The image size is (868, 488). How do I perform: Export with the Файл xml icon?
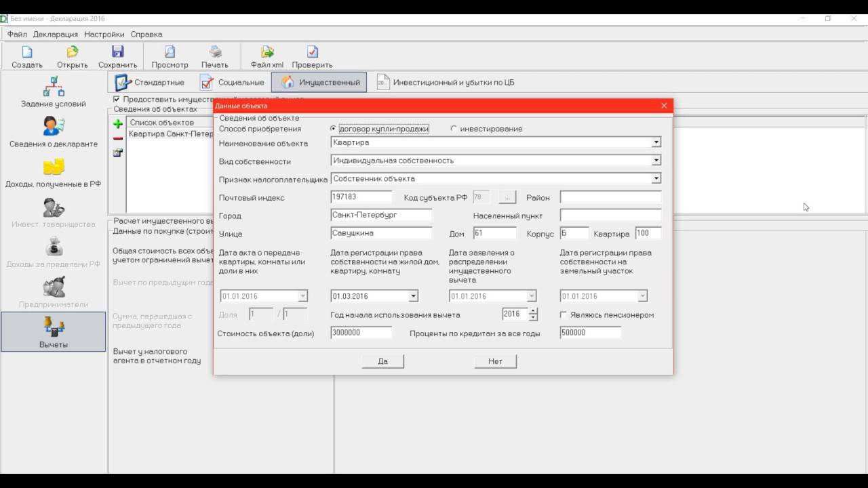pos(267,53)
